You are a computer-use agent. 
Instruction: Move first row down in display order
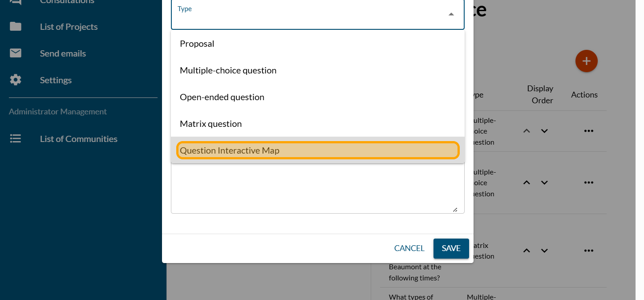tap(544, 131)
